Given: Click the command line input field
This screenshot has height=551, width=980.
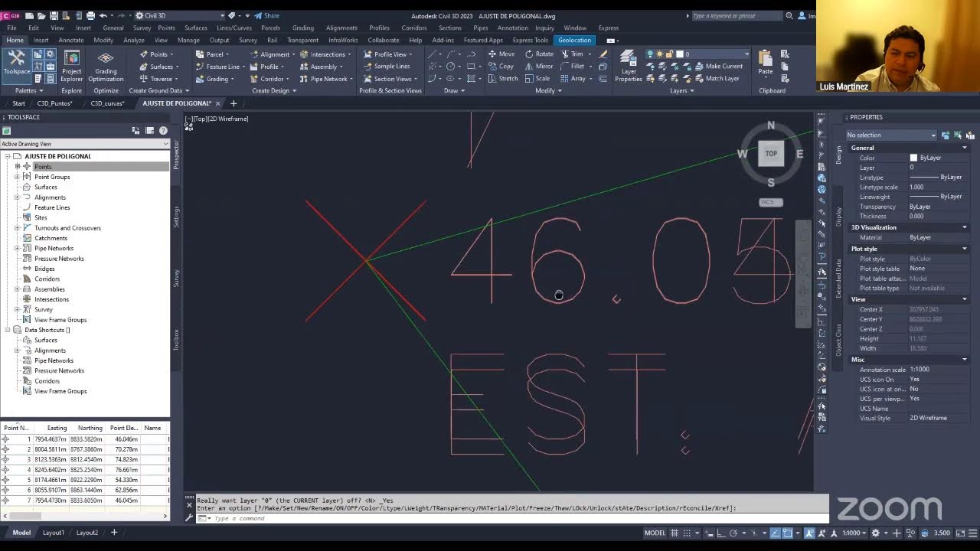Looking at the screenshot, I should (x=513, y=518).
